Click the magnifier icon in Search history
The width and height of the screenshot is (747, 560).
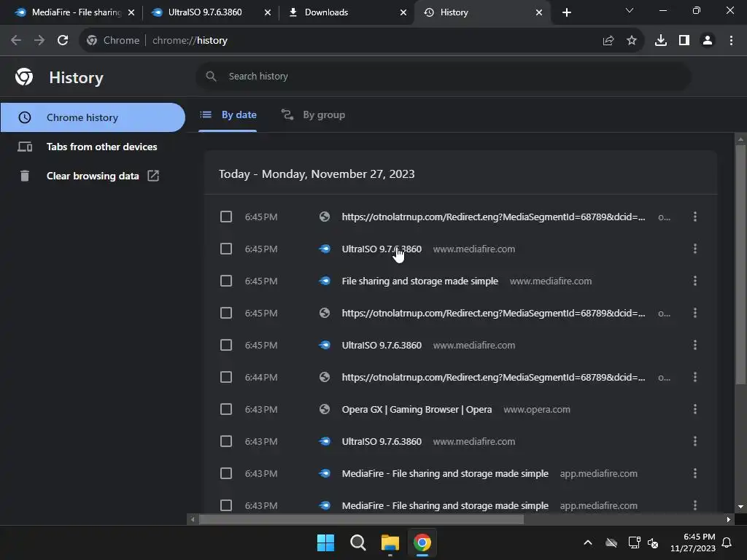point(211,76)
